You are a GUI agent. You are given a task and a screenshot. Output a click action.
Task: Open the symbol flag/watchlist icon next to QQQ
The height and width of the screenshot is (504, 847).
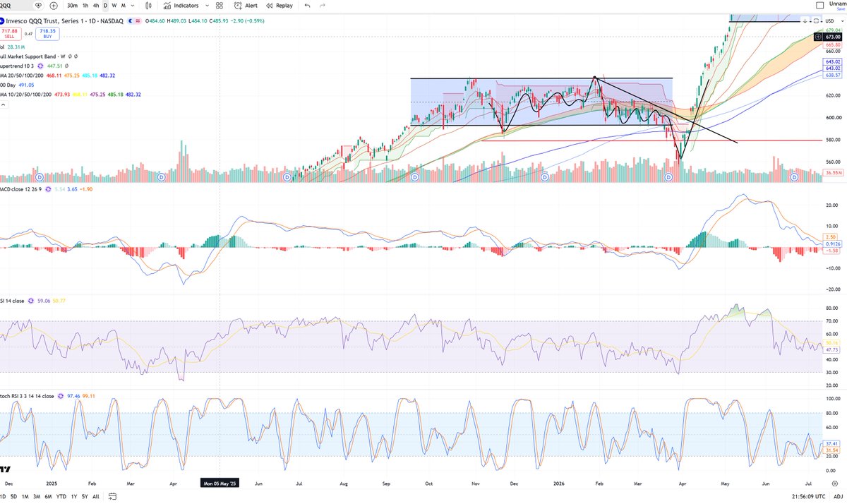coord(37,6)
